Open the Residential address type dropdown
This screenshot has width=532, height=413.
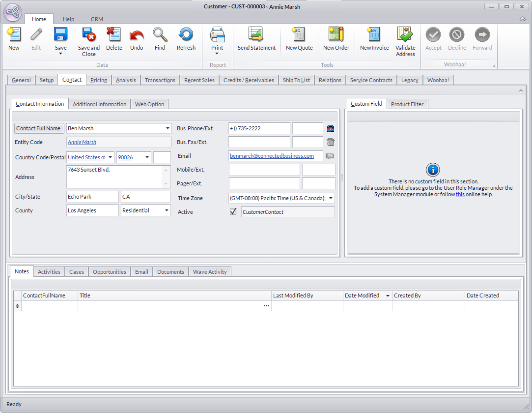[x=167, y=210]
